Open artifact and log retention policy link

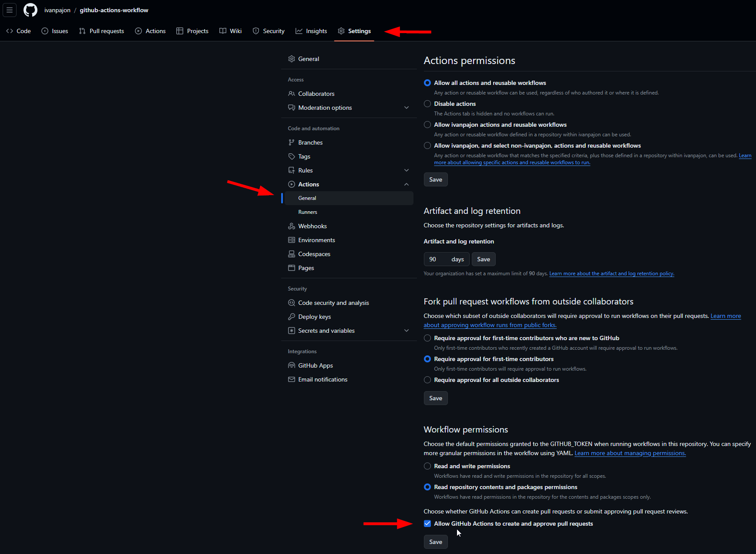click(612, 274)
